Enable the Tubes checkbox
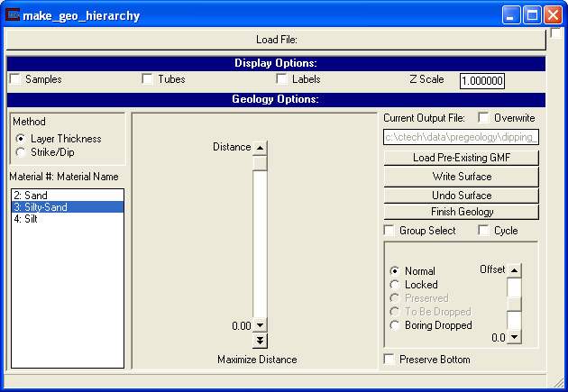 click(148, 79)
